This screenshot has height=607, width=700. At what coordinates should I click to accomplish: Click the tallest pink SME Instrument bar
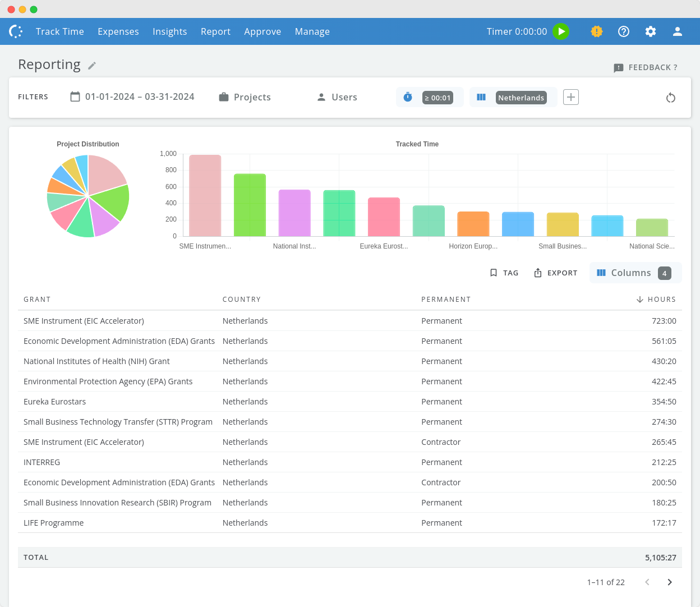[205, 196]
